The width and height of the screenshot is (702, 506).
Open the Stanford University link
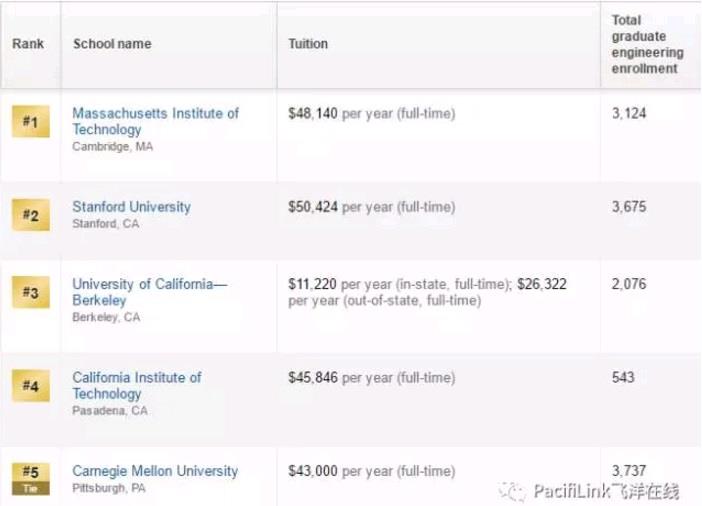click(131, 207)
